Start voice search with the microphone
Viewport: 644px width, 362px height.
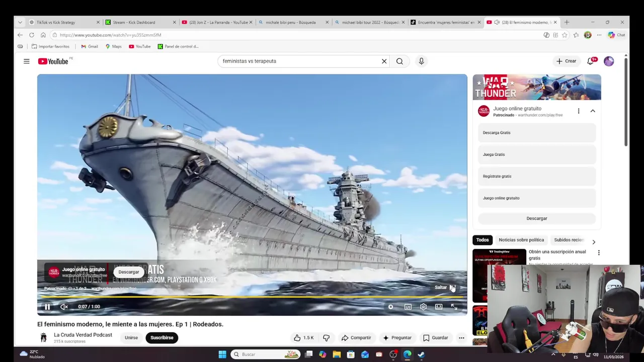[x=421, y=61]
